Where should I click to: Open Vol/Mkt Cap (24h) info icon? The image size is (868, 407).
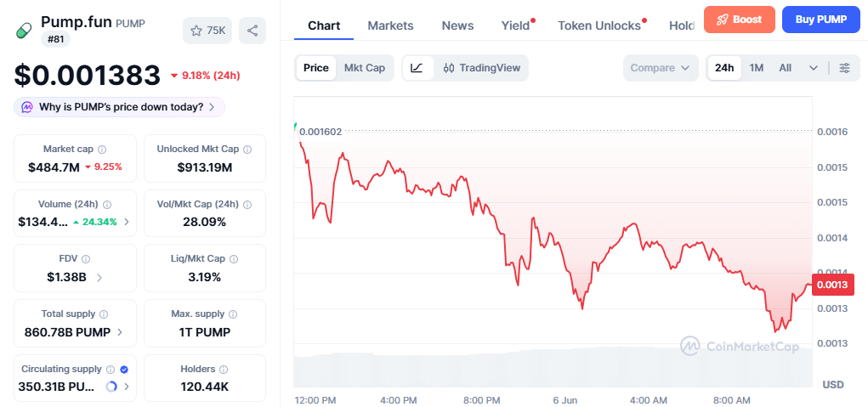(247, 204)
